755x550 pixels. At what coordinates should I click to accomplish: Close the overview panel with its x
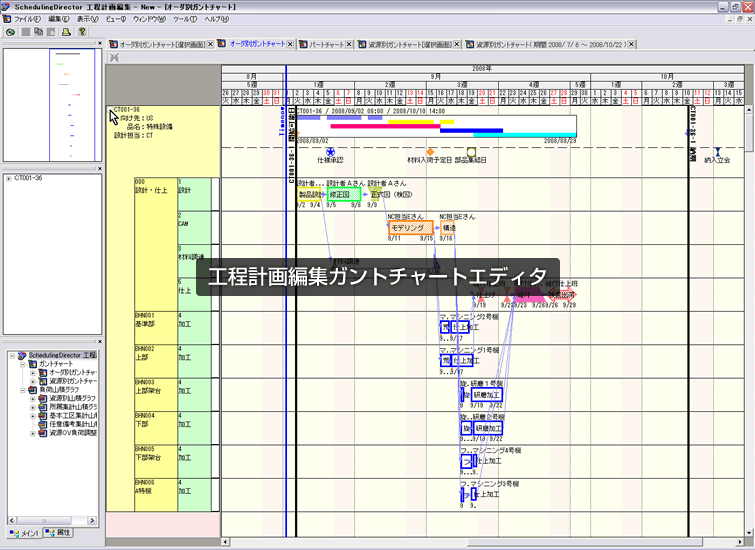pyautogui.click(x=100, y=43)
